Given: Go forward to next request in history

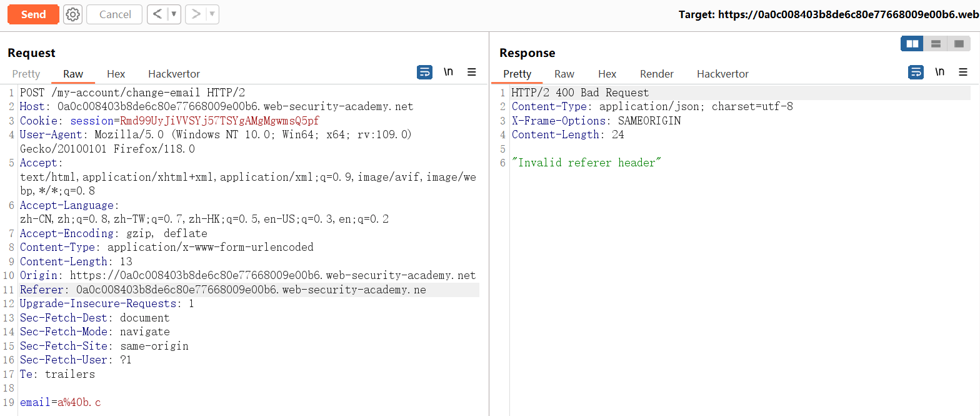Looking at the screenshot, I should point(196,14).
